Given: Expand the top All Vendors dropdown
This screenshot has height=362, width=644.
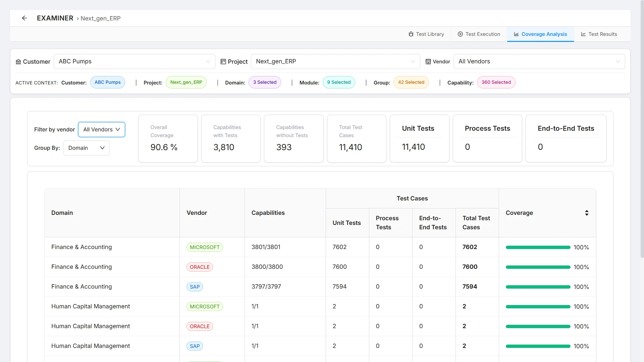Looking at the screenshot, I should point(539,62).
